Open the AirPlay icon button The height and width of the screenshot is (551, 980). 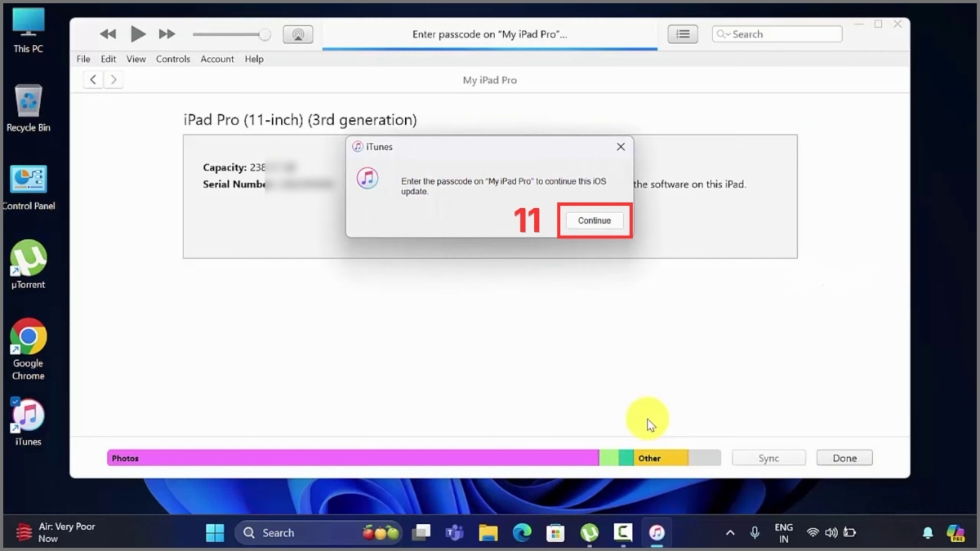coord(298,34)
